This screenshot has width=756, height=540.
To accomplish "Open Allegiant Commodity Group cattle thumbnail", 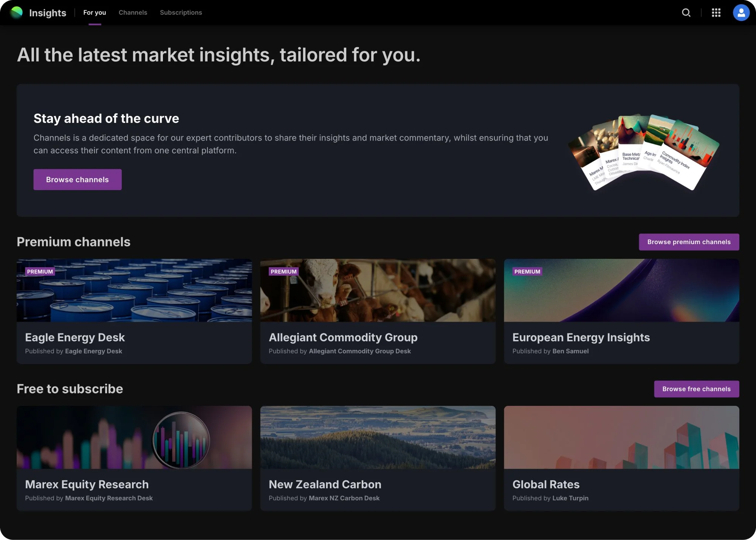I will pyautogui.click(x=378, y=290).
